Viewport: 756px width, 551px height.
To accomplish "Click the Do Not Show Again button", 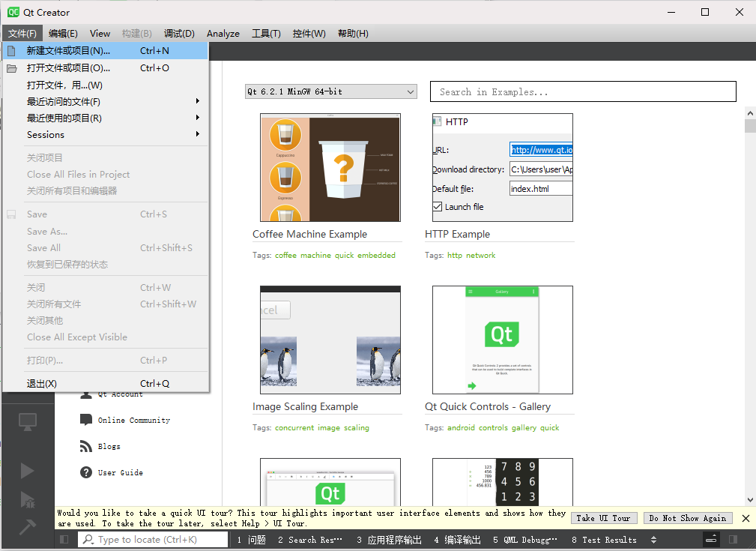I will [688, 518].
